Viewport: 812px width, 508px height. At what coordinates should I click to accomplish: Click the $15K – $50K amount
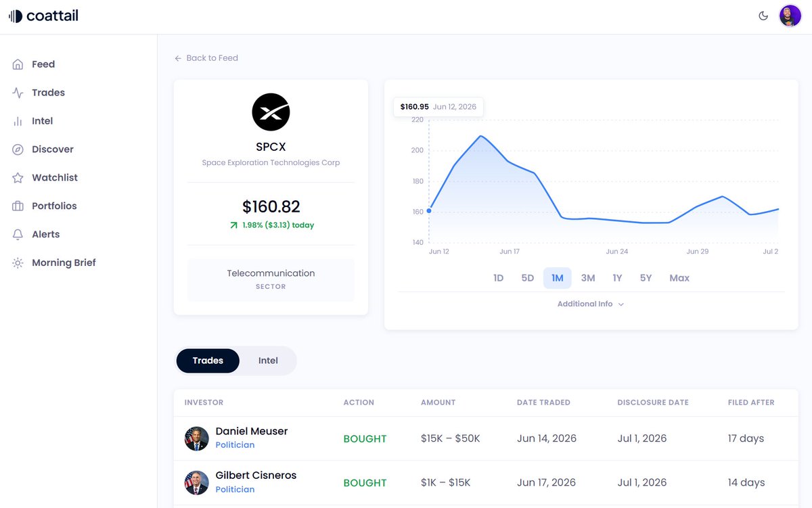click(x=450, y=438)
